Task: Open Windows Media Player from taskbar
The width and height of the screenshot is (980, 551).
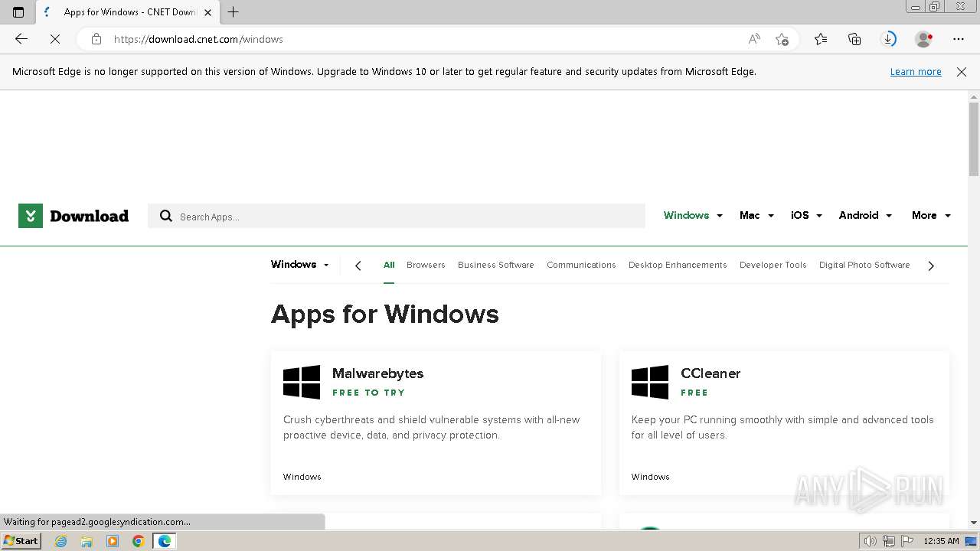Action: [x=113, y=541]
